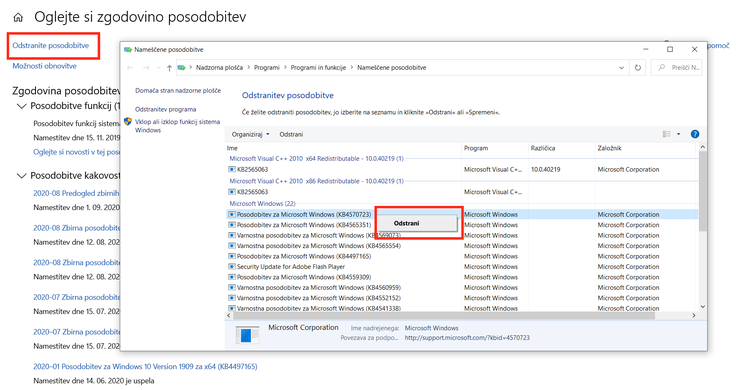This screenshot has width=736, height=390.
Task: Open Možnosti obnovitve link
Action: tap(45, 66)
